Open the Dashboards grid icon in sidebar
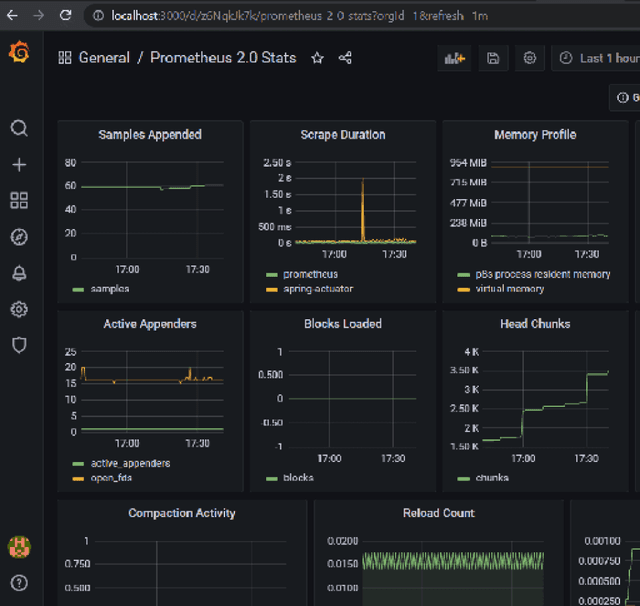The width and height of the screenshot is (640, 606). point(19,200)
